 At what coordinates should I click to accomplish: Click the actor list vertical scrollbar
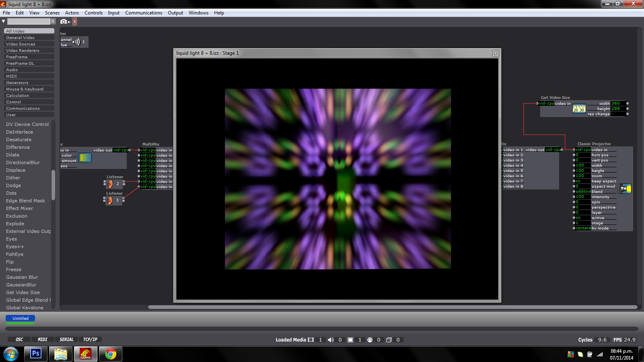click(53, 185)
